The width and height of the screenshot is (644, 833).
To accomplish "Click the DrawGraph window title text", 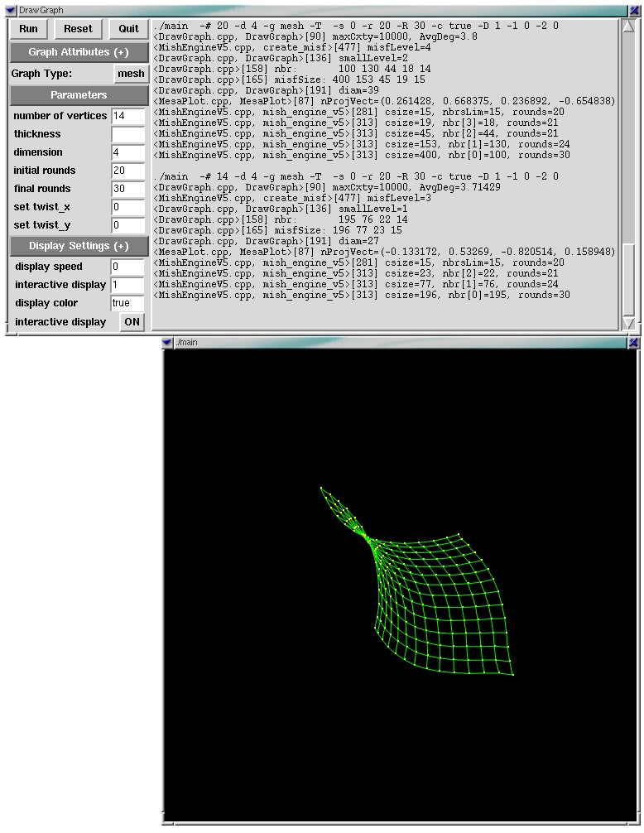I will [x=41, y=10].
